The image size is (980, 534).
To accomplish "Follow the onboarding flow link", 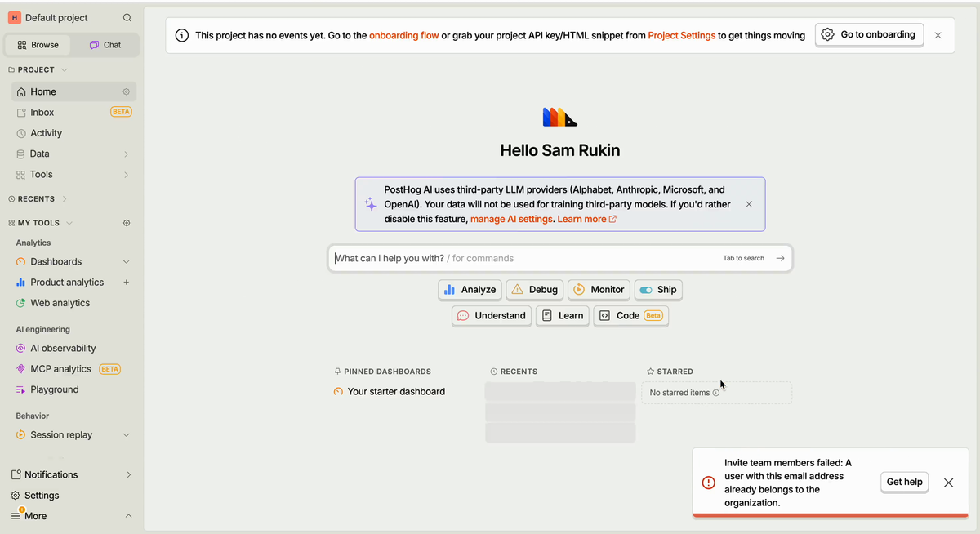I will coord(404,36).
